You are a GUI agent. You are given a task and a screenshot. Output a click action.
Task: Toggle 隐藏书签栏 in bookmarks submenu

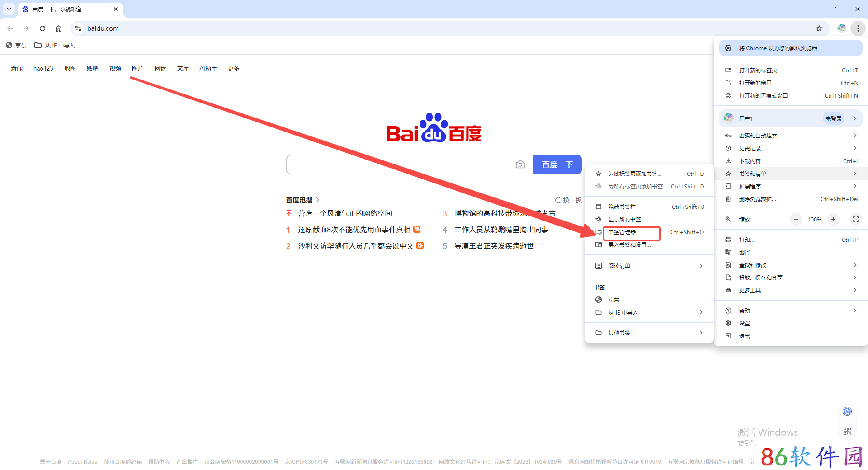coord(649,207)
